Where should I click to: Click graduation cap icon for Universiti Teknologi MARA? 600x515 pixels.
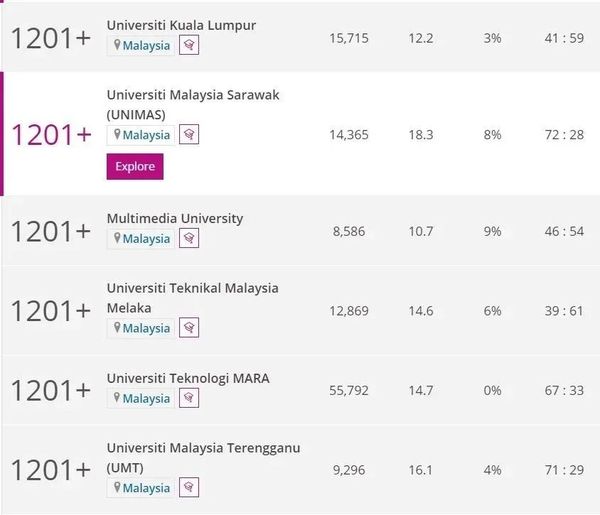[189, 399]
